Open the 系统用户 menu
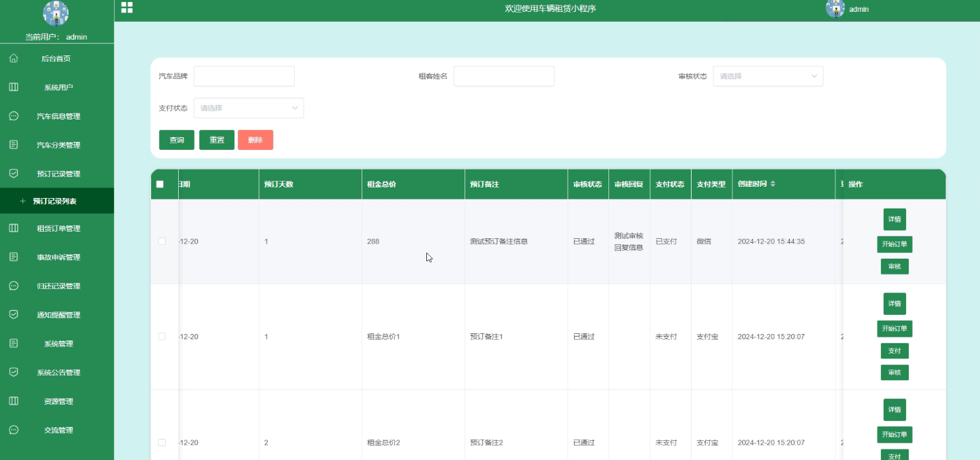Image resolution: width=980 pixels, height=460 pixels. click(x=57, y=87)
